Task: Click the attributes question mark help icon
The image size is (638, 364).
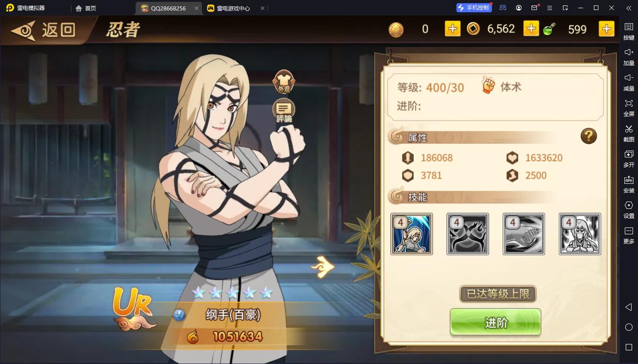Action: coord(588,136)
